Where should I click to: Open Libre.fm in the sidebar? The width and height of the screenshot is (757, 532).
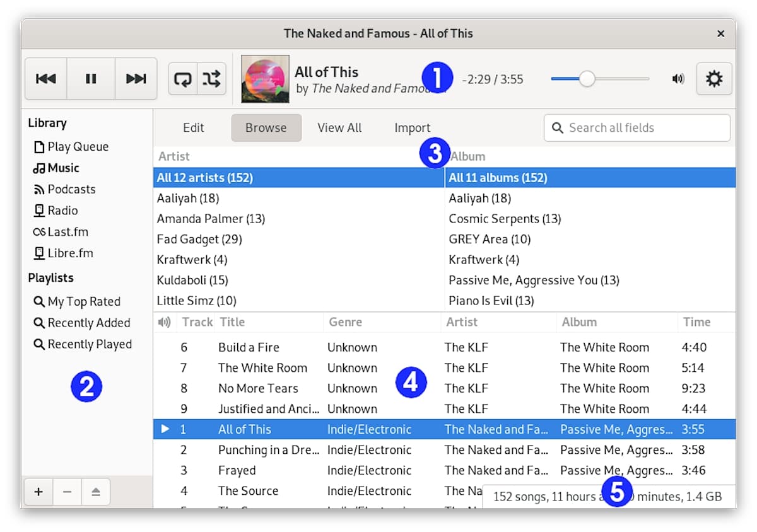tap(63, 253)
